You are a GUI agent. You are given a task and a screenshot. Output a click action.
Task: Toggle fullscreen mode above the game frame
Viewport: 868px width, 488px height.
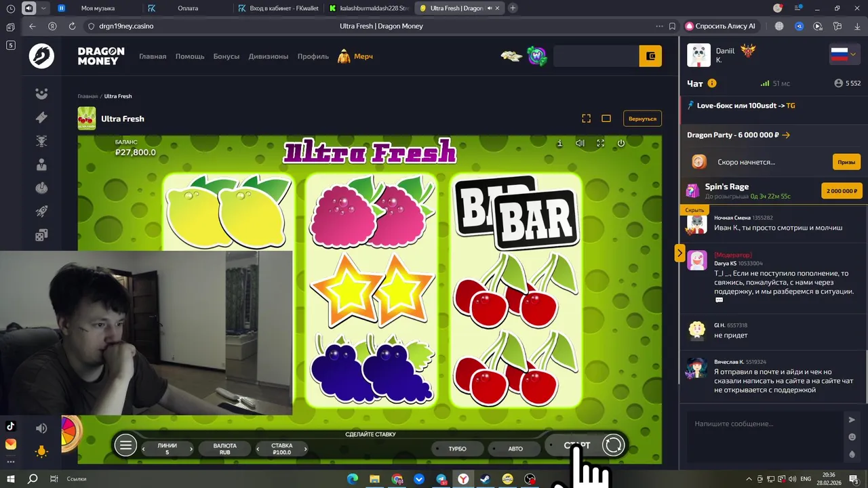(x=587, y=119)
